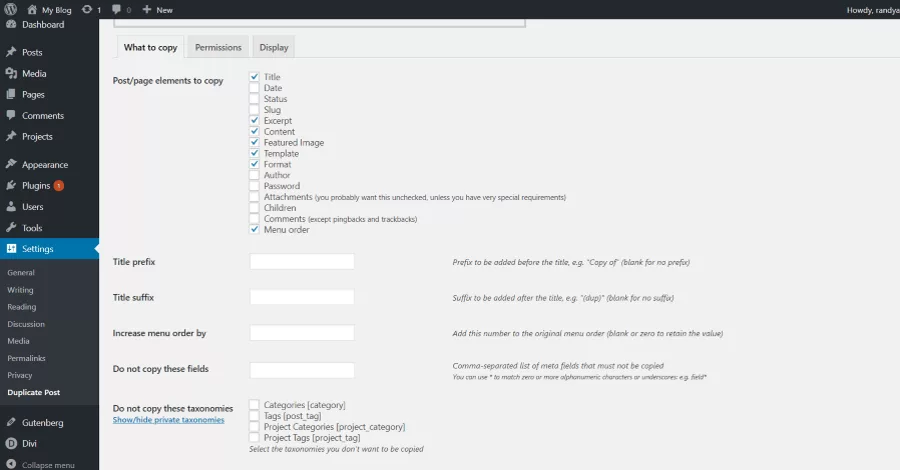Select the What to copy tab
The image size is (900, 470).
tap(150, 47)
